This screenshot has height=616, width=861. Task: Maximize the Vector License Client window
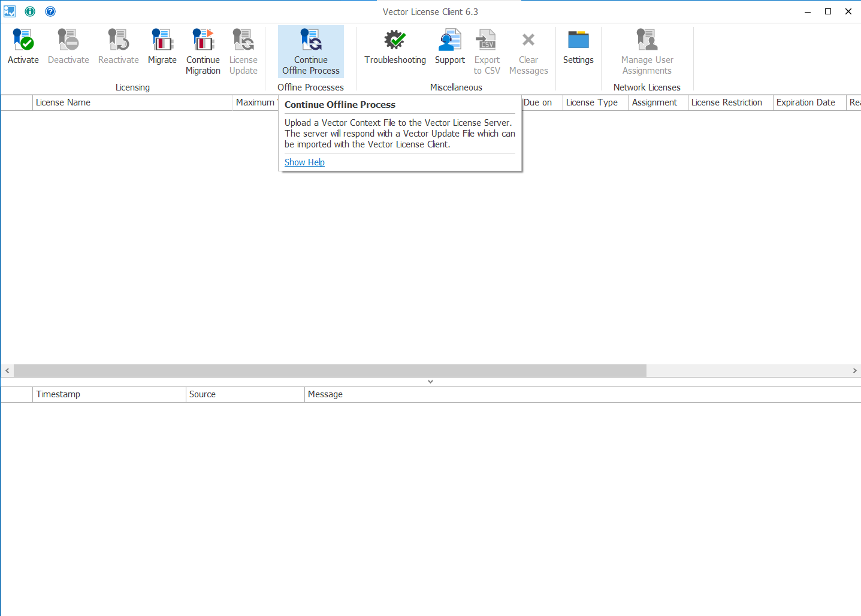point(828,11)
